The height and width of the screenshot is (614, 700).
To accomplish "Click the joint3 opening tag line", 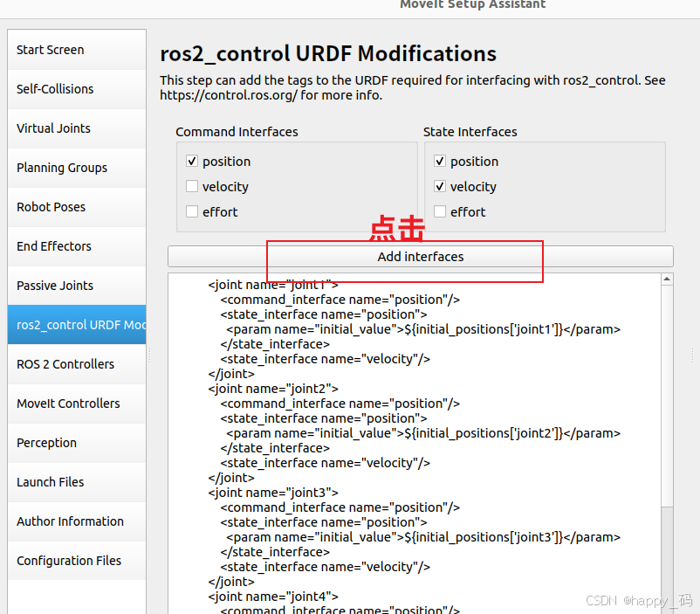I will click(x=273, y=493).
